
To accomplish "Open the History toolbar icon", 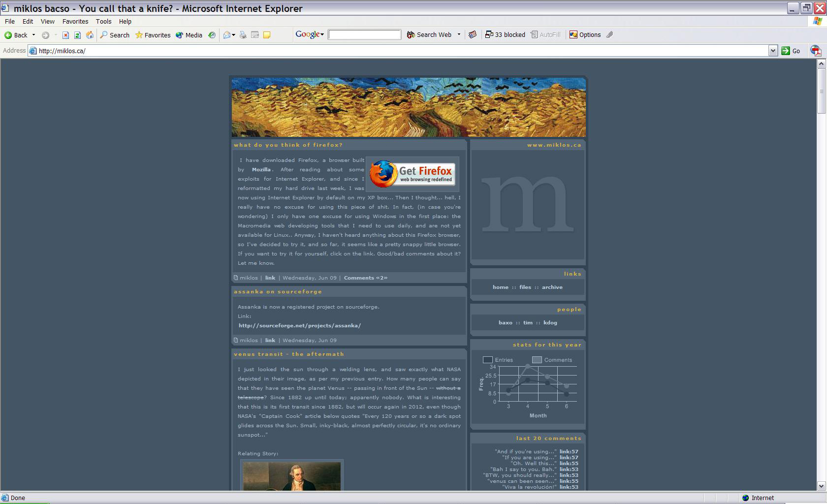I will [212, 35].
